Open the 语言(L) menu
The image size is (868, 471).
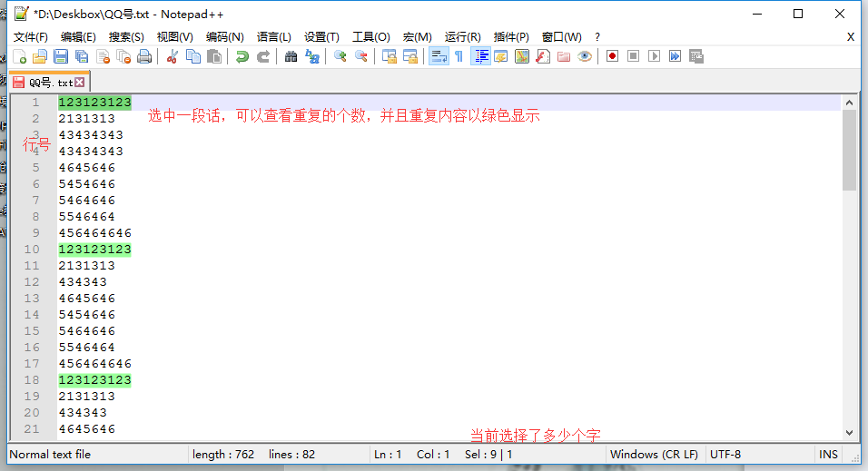pos(274,37)
